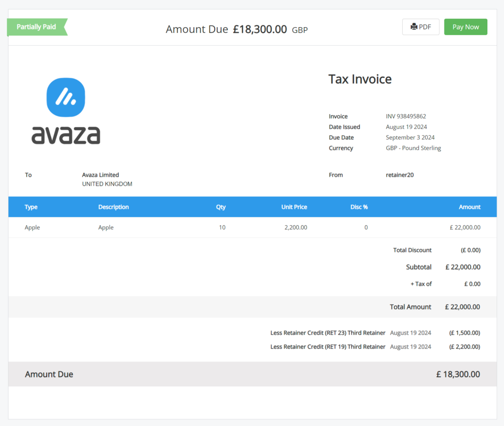Select invoice number INV 938495862
This screenshot has width=504, height=426.
tap(406, 116)
